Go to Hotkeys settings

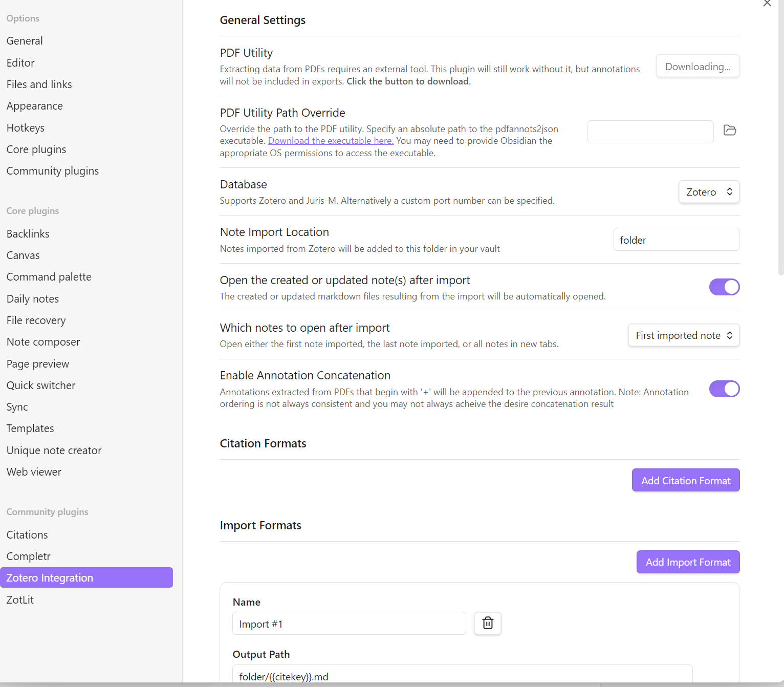click(26, 127)
